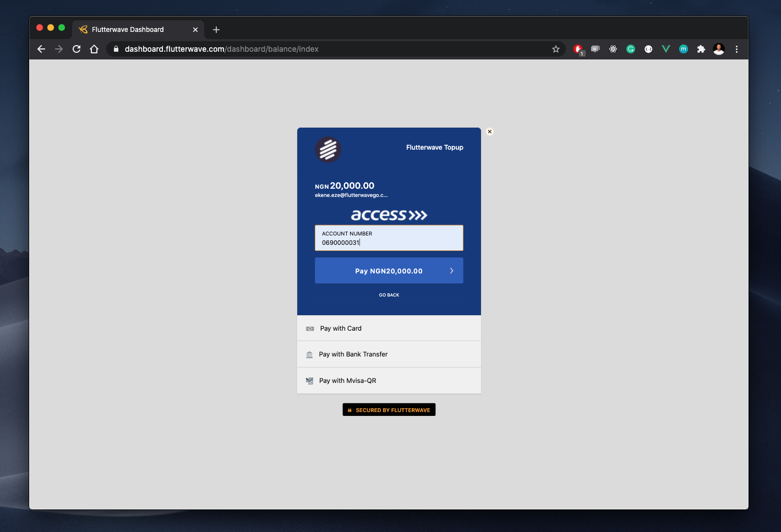781x532 pixels.
Task: Bookmark this page with the star icon
Action: (556, 49)
